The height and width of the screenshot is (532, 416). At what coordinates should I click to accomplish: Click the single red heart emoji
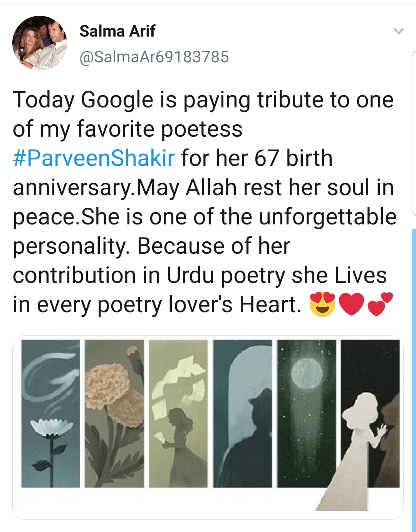[351, 304]
